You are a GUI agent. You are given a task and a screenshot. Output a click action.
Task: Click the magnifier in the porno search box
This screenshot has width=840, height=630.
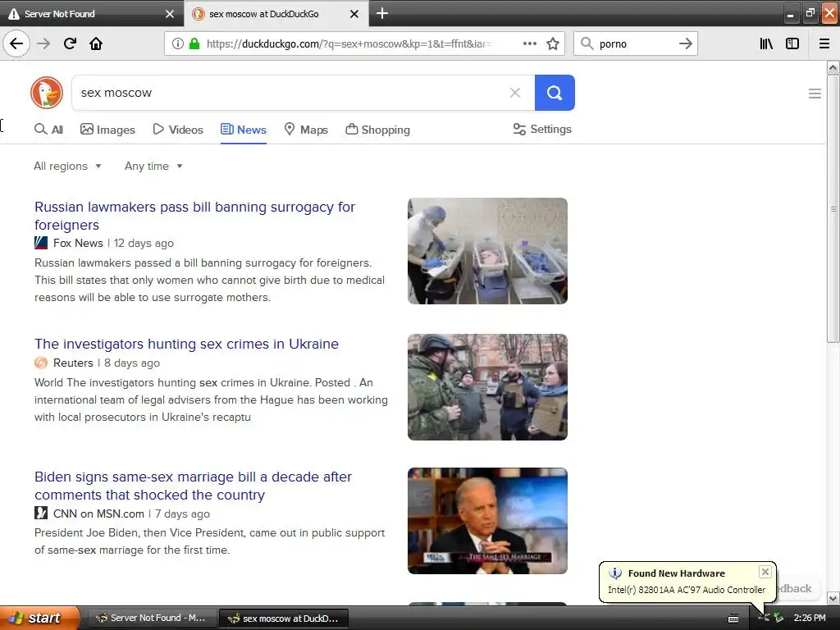click(587, 43)
